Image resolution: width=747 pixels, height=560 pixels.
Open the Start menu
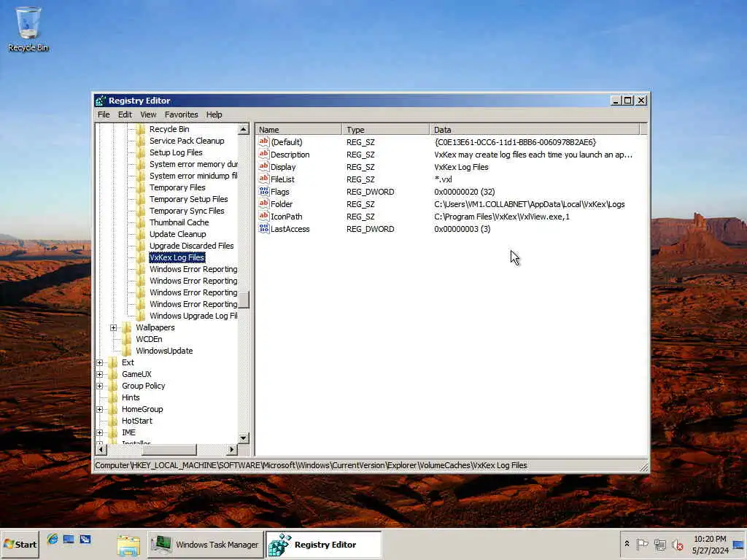[20, 544]
